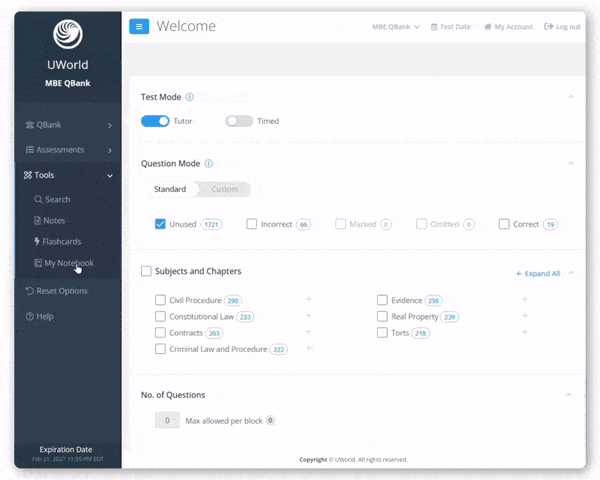
Task: Check the Correct questions checkbox
Action: (504, 224)
